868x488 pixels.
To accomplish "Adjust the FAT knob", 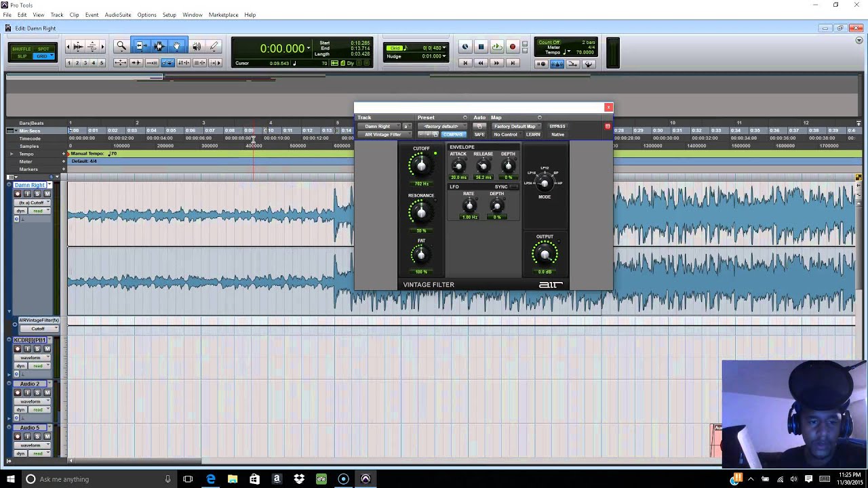I will tap(421, 255).
